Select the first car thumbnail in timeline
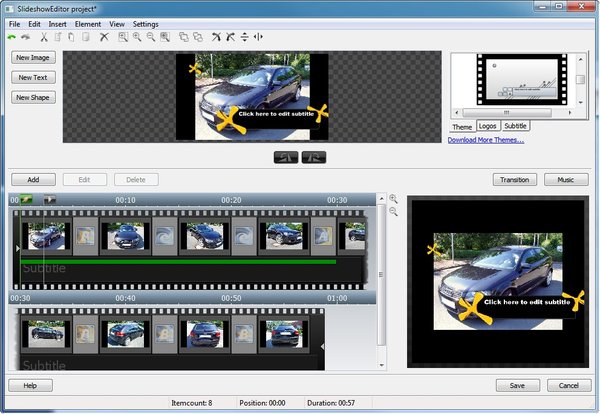This screenshot has height=414, width=600. pos(46,236)
